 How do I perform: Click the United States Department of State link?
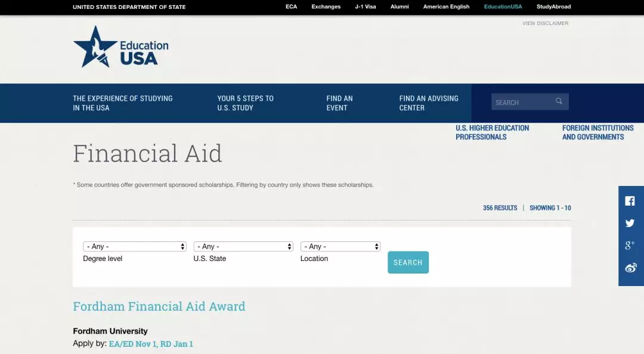pos(129,7)
